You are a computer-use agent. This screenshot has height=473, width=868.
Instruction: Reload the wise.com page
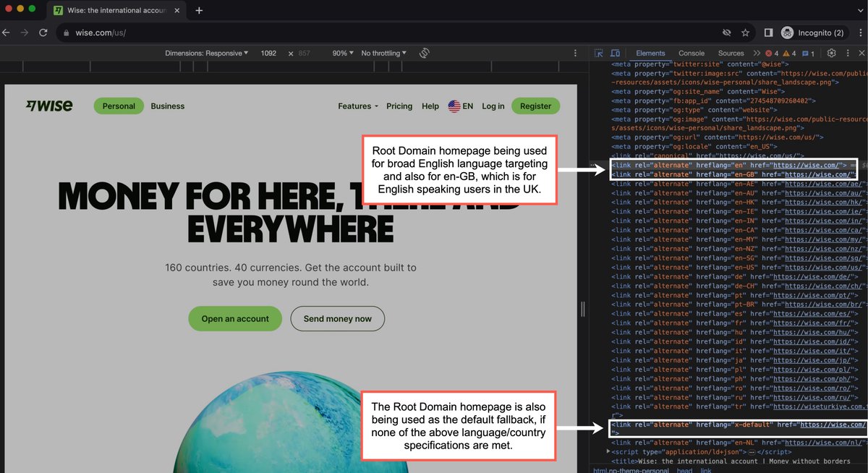(43, 33)
